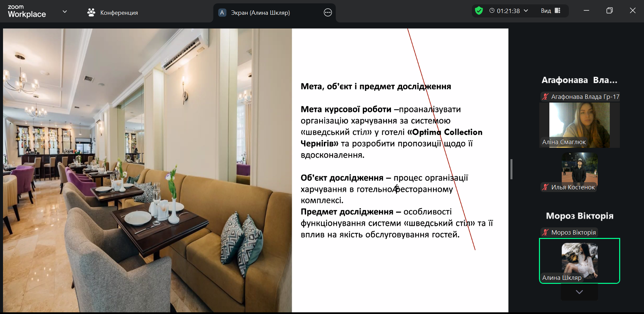Toggle muted mic icon for Агафонава Влада Гр-17
Image resolution: width=644 pixels, height=314 pixels.
click(545, 97)
